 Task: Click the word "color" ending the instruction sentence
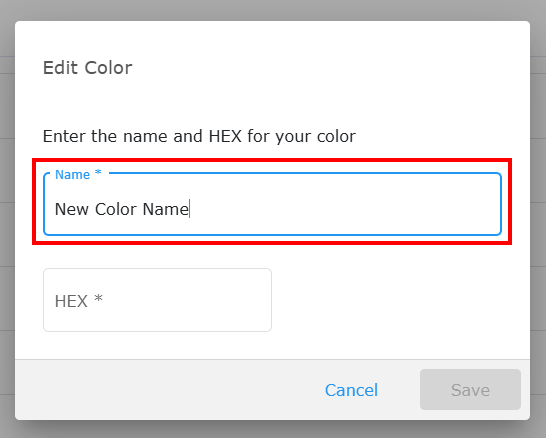click(x=336, y=137)
